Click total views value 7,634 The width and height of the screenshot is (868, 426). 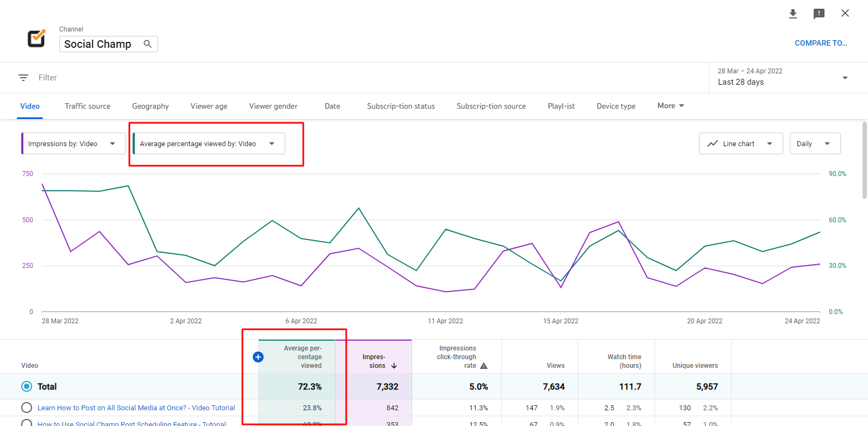(x=554, y=387)
